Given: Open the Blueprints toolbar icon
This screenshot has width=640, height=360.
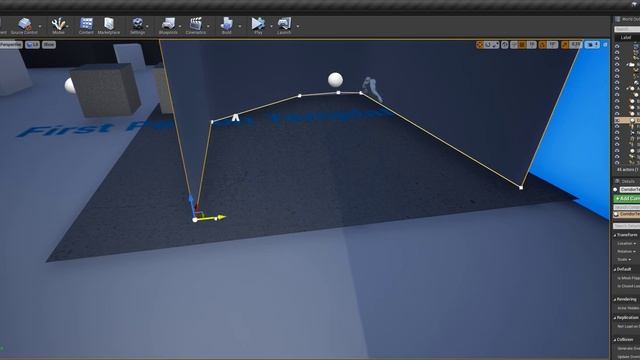Looking at the screenshot, I should [x=168, y=26].
